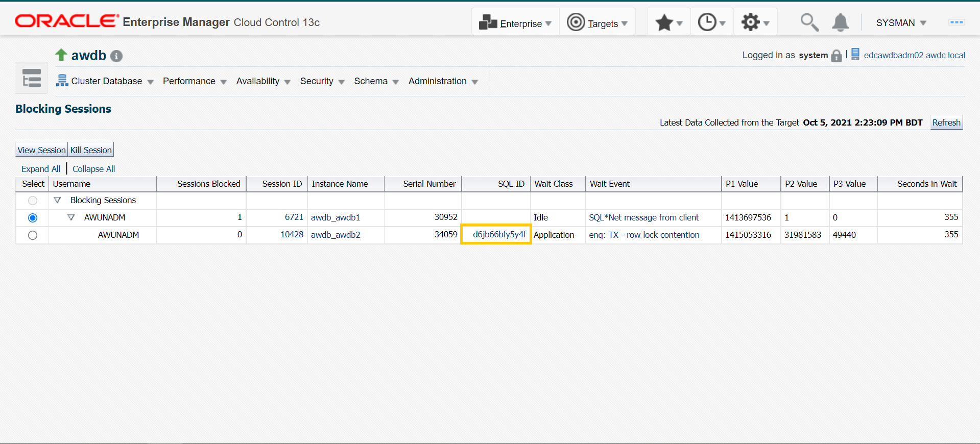This screenshot has width=980, height=444.
Task: Open SQL*Net message from client wait event
Action: click(644, 217)
